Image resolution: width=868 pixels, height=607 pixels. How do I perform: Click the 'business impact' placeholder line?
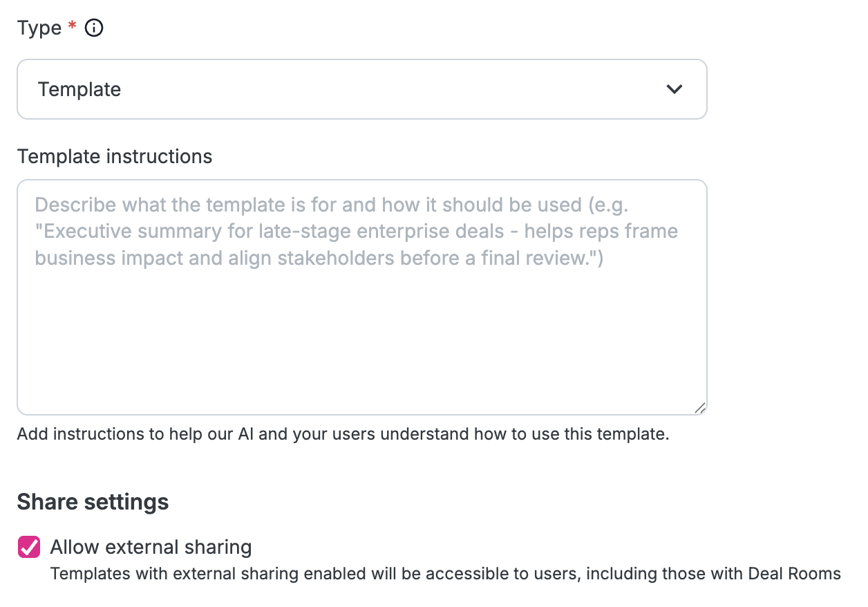319,258
